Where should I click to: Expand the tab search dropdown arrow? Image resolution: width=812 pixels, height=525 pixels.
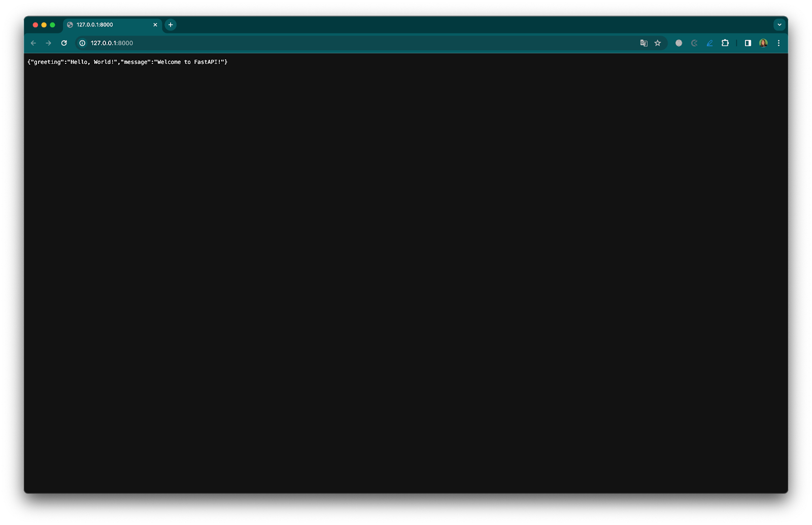[780, 24]
